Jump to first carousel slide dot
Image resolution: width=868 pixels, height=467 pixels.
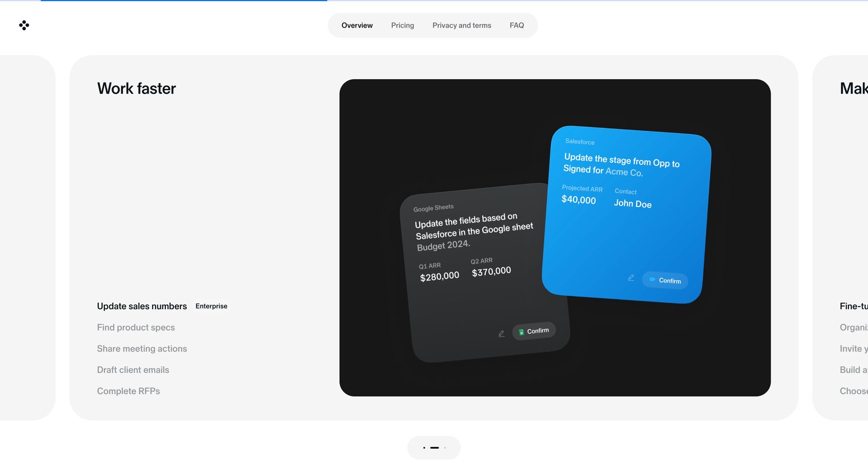pyautogui.click(x=424, y=447)
